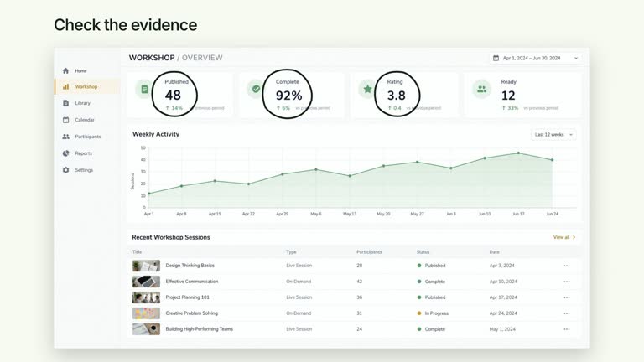Click the Published value 48
Viewport: 644px width, 362px height.
tap(173, 96)
